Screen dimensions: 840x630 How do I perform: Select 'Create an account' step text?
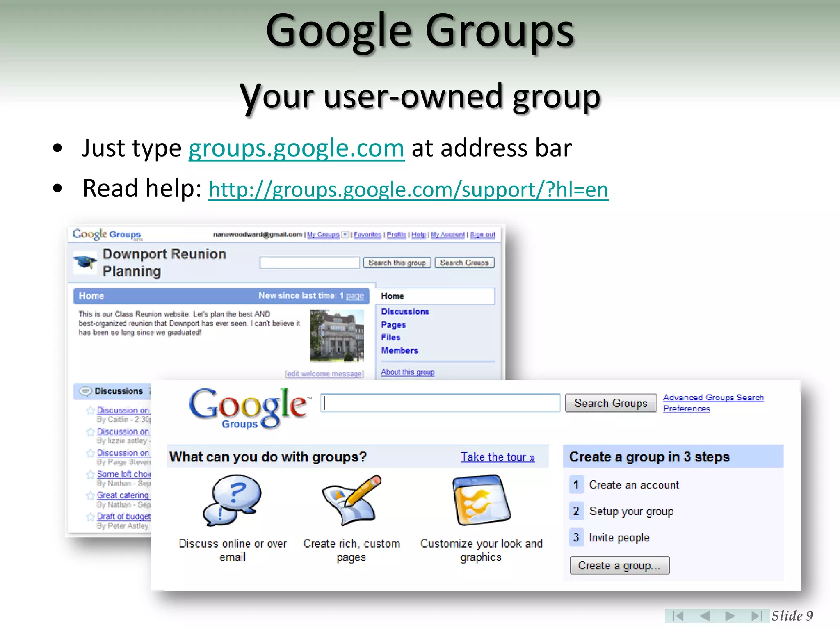[x=634, y=485]
